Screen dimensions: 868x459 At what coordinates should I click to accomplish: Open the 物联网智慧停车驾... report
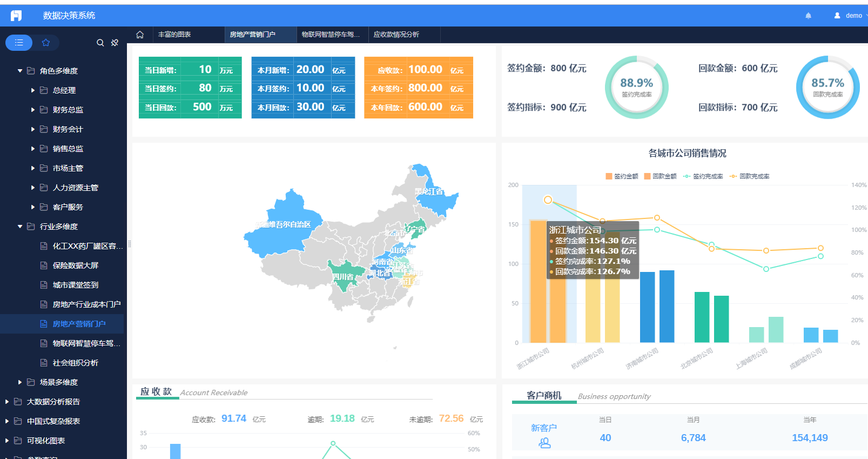click(86, 343)
